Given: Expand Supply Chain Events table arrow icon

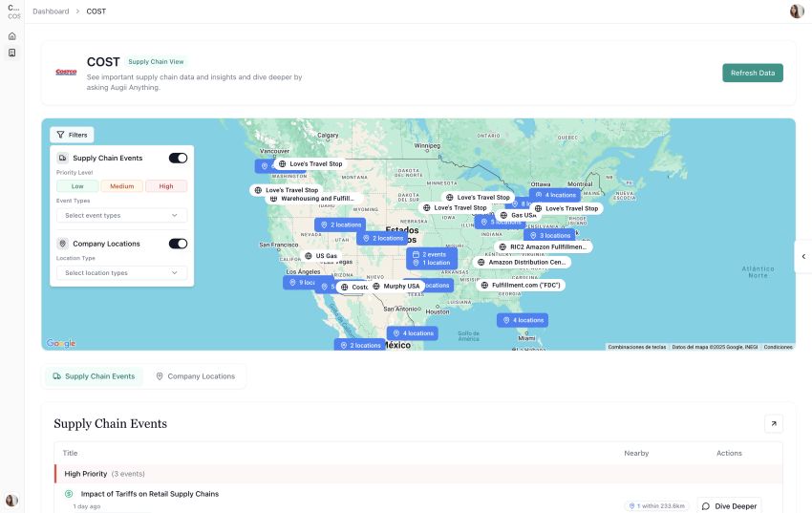Looking at the screenshot, I should coord(773,423).
